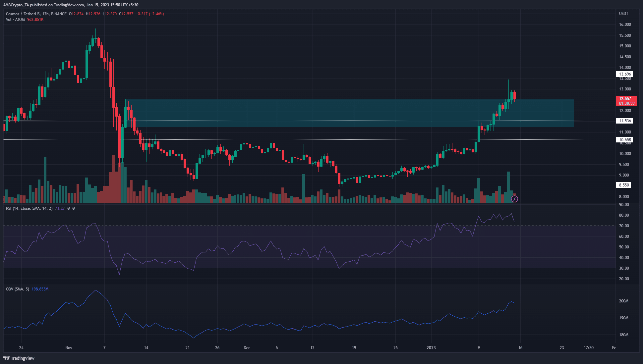Click the 10.000 tick on the price axis
This screenshot has width=643, height=364.
point(625,154)
